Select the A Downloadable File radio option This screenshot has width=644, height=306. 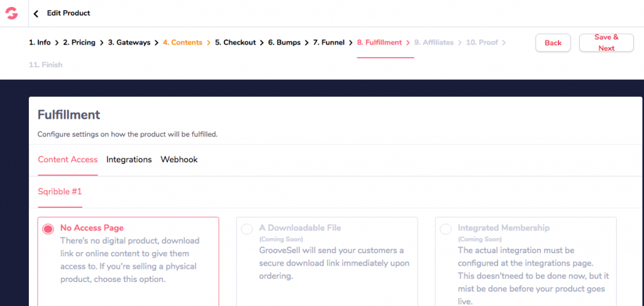tap(247, 229)
